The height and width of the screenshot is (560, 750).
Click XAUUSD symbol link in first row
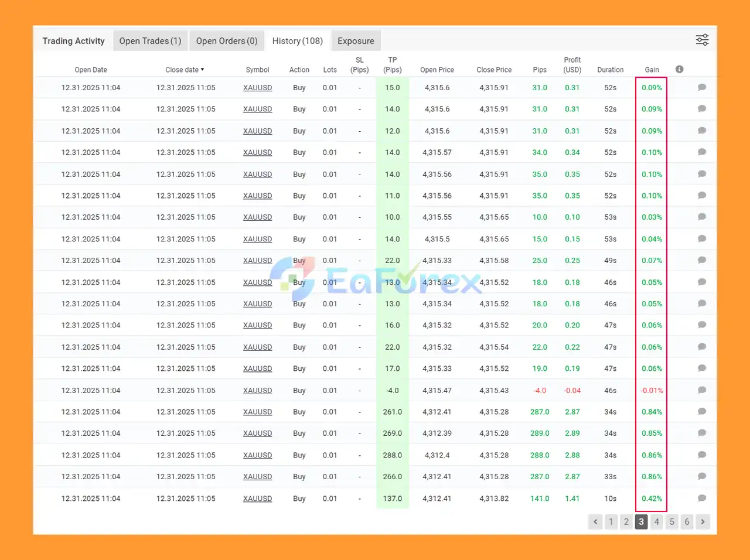(257, 88)
